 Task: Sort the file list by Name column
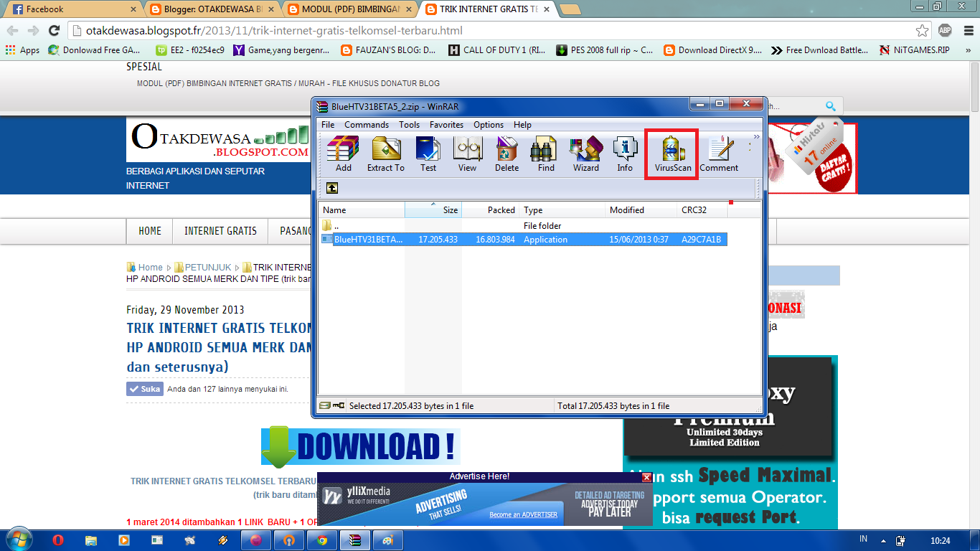pyautogui.click(x=362, y=209)
